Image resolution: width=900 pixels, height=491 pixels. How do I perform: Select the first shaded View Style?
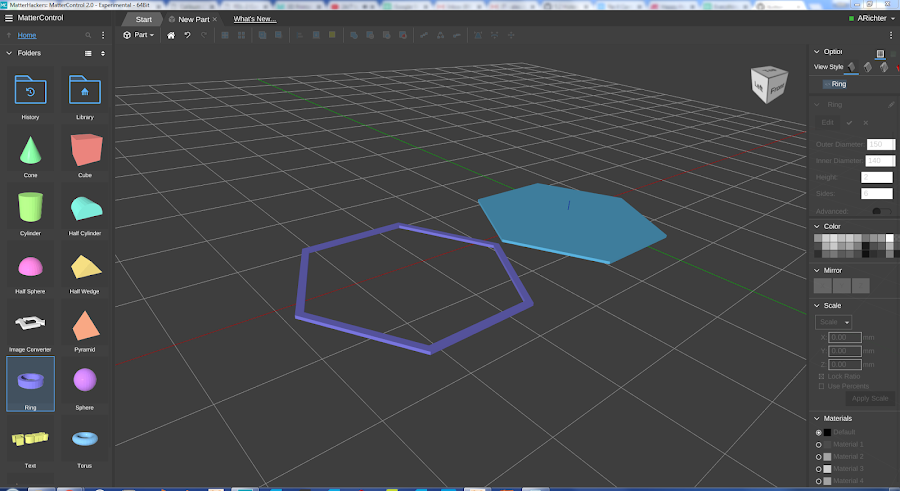pyautogui.click(x=851, y=67)
